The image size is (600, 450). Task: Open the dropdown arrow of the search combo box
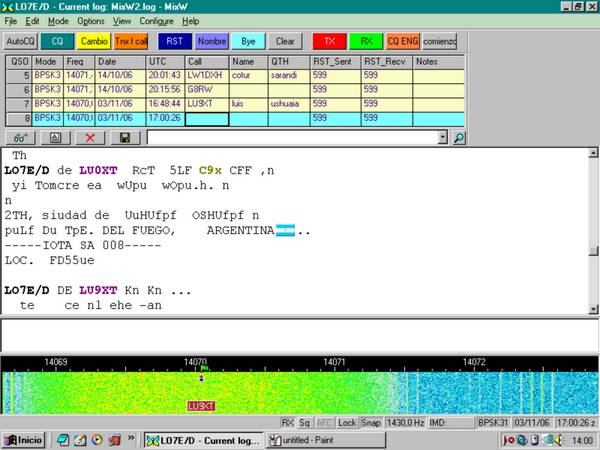pyautogui.click(x=442, y=138)
